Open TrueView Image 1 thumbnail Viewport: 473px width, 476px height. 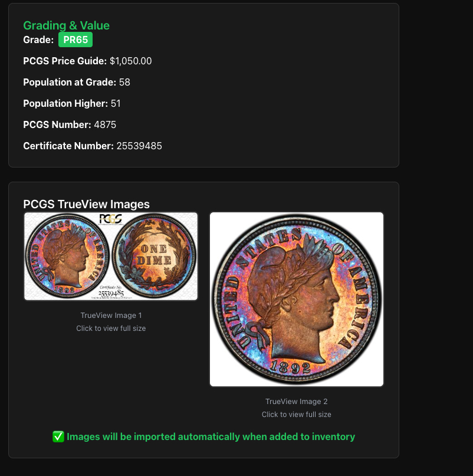click(x=111, y=256)
